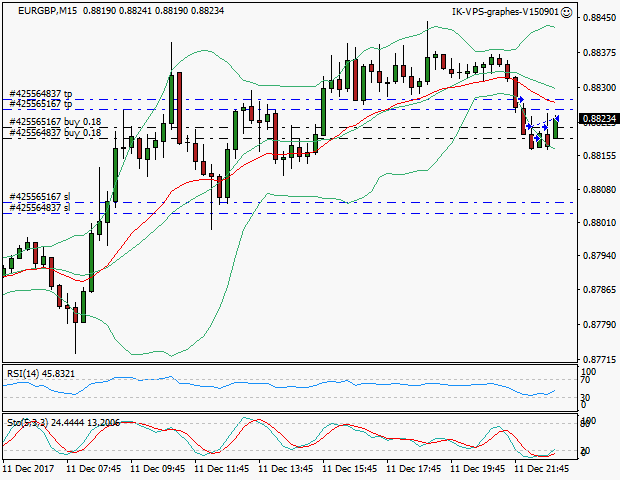
Task: Click the 11 Dec 2017 date label
Action: click(x=30, y=468)
